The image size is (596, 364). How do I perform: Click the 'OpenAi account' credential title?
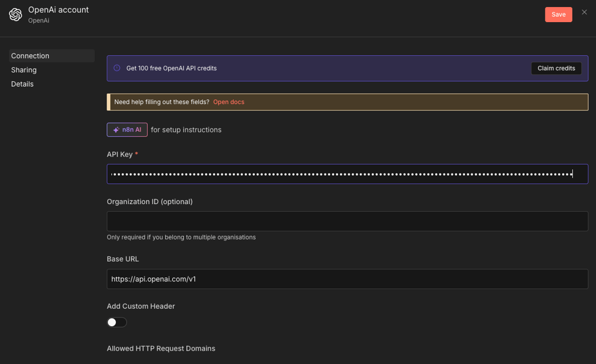click(59, 10)
